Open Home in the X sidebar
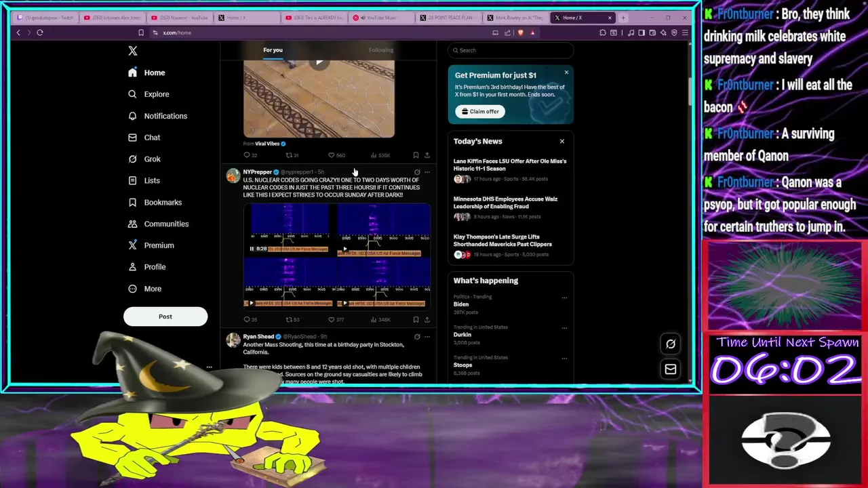Screen dimensions: 868x488 point(146,73)
